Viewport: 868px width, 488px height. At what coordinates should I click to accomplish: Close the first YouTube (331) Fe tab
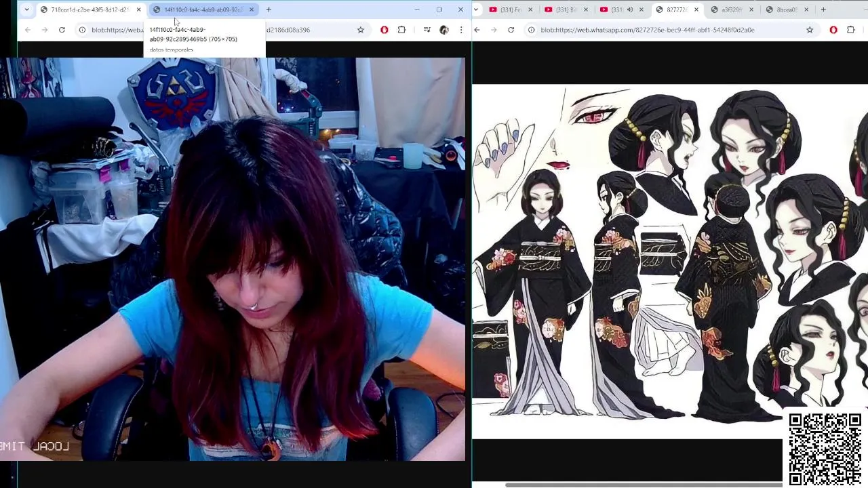point(530,9)
